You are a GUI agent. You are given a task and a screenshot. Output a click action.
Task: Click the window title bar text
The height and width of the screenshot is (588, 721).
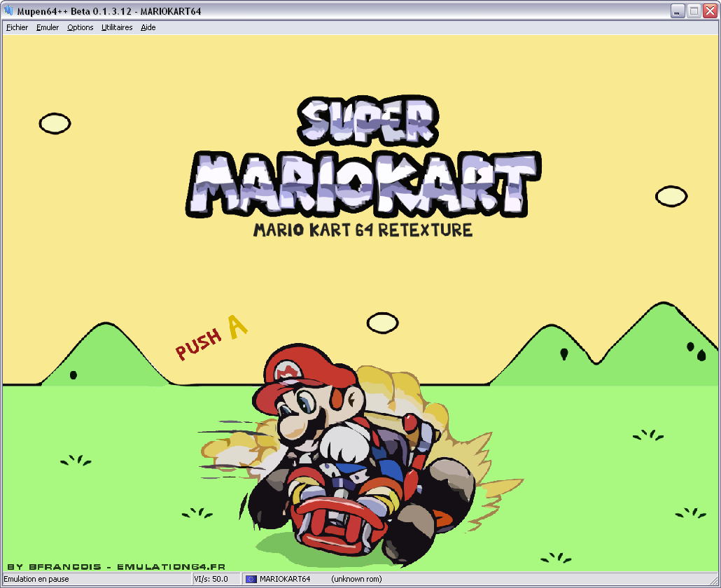click(109, 11)
